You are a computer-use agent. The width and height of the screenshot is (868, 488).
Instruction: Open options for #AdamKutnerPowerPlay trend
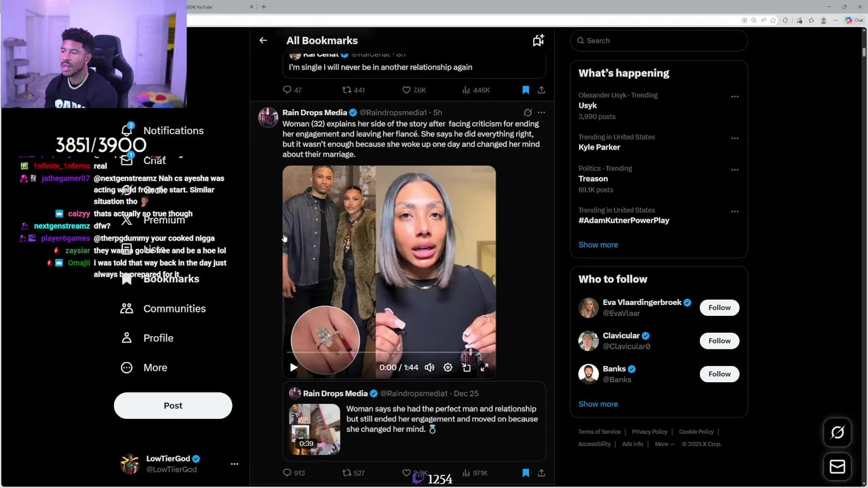[734, 211]
